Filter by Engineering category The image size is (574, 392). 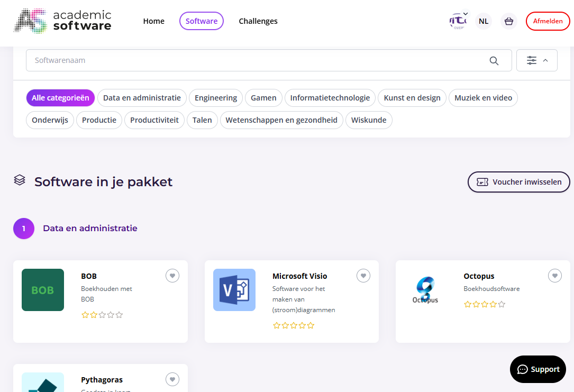(x=216, y=98)
